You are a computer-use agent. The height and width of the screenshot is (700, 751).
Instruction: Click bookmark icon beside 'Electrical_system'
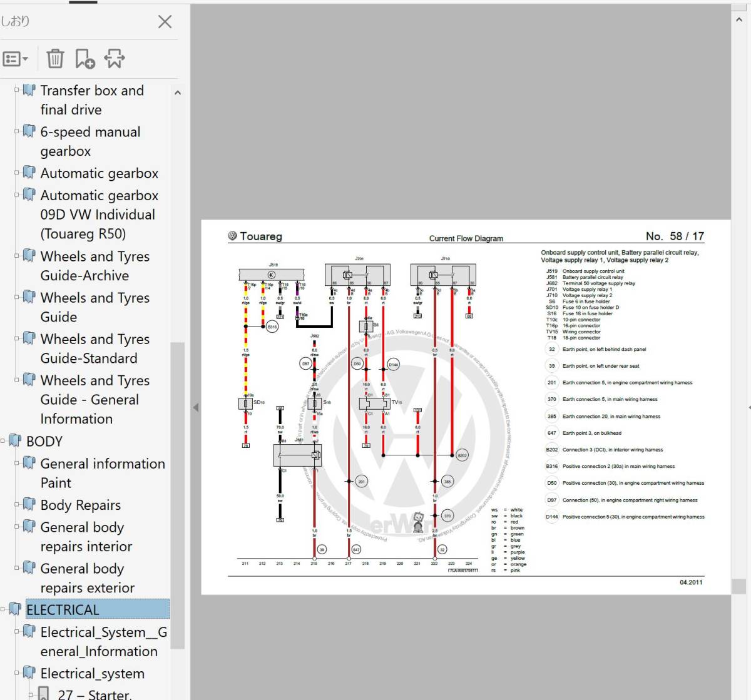[29, 673]
